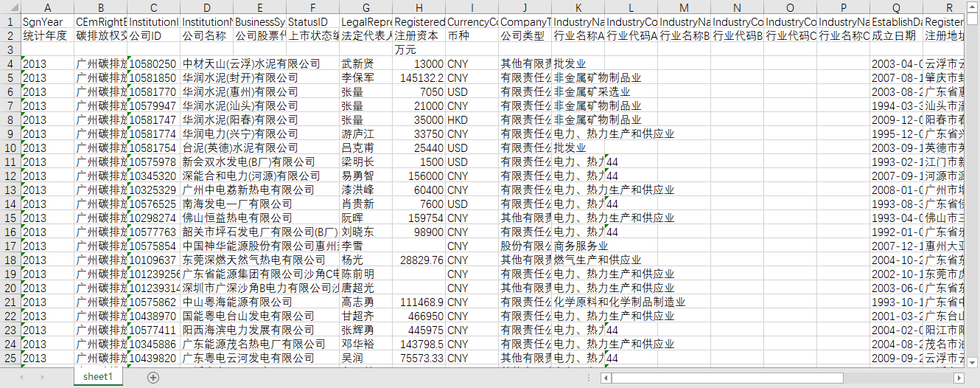Screen dimensions: 980x388
Task: Select column P header
Action: [x=844, y=7]
